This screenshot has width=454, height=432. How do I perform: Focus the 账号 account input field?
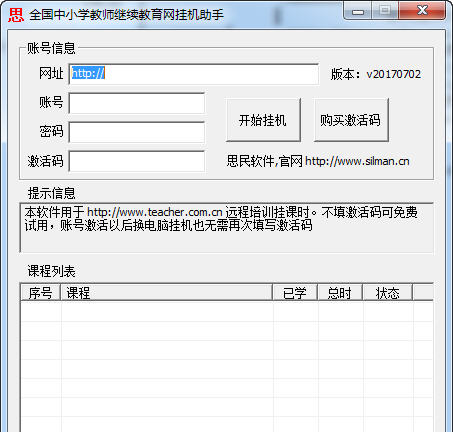click(137, 103)
